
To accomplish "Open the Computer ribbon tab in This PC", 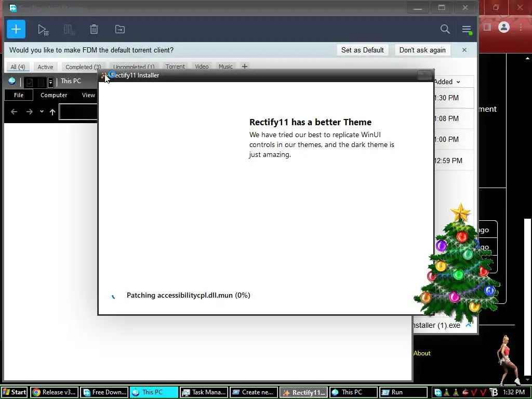I will click(54, 95).
